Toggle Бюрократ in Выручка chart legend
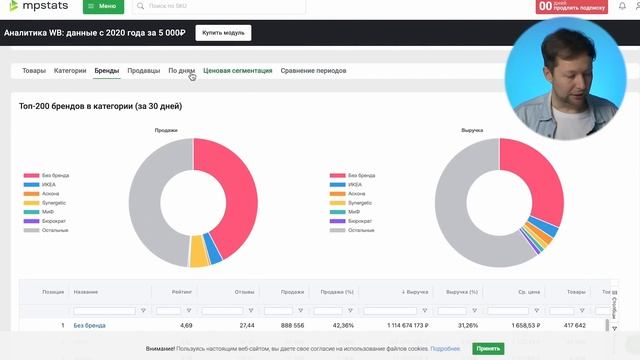 click(351, 221)
